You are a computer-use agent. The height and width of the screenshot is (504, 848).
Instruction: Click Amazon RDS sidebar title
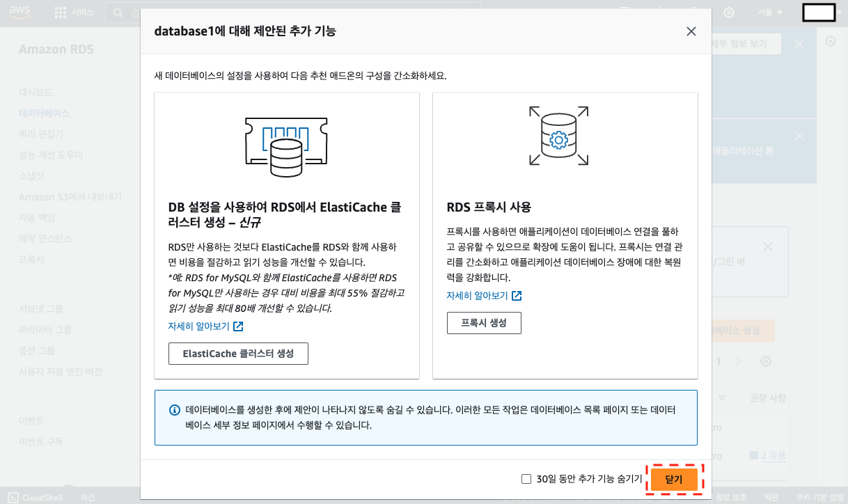pyautogui.click(x=56, y=49)
